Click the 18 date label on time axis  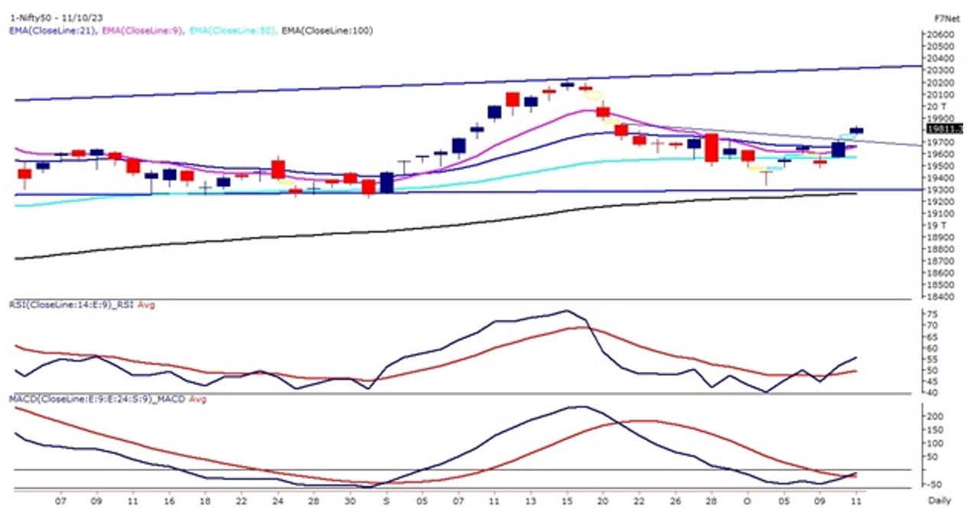205,500
